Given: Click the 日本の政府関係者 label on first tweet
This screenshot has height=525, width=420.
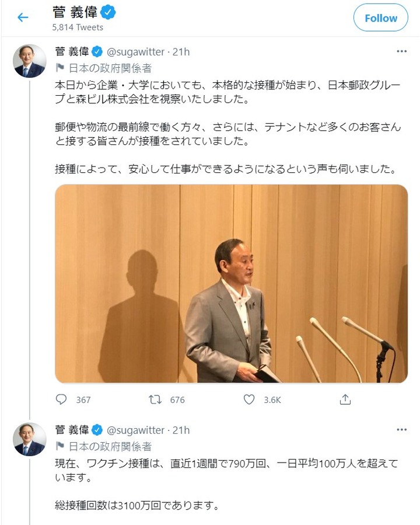Looking at the screenshot, I should tap(110, 68).
